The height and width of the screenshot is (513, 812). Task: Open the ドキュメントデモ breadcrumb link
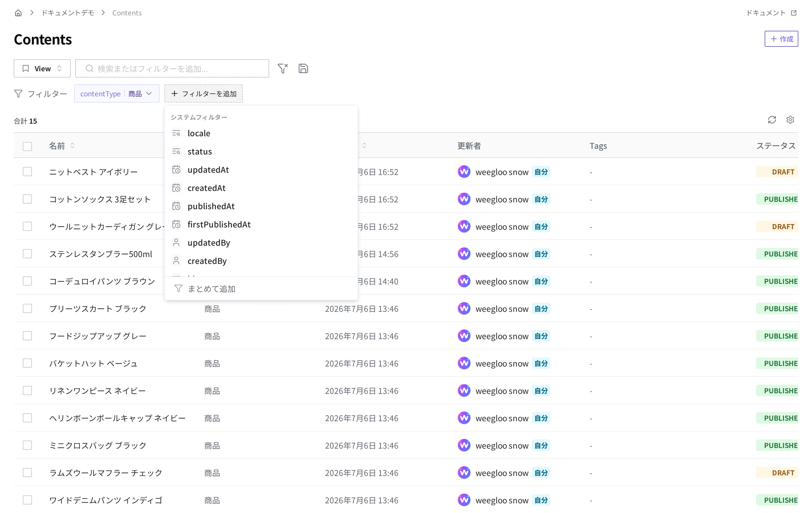click(x=68, y=13)
